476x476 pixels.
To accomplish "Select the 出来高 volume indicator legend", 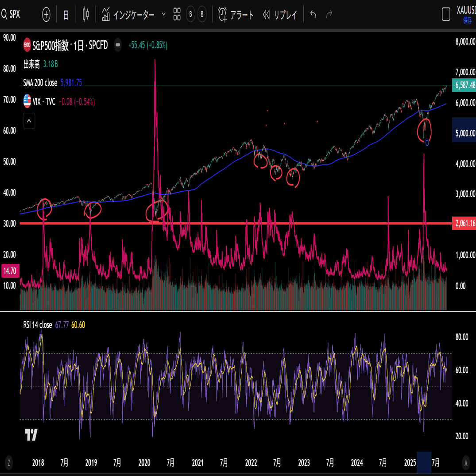I will 31,64.
